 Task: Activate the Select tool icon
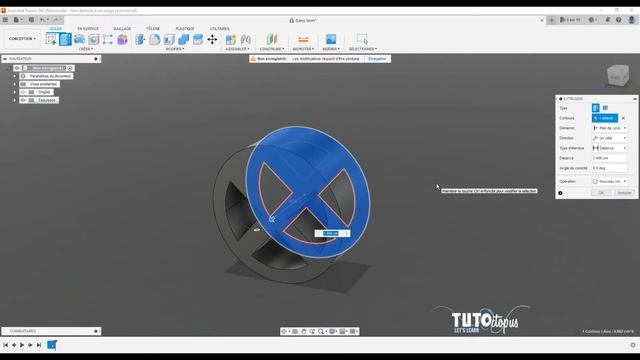click(x=362, y=39)
